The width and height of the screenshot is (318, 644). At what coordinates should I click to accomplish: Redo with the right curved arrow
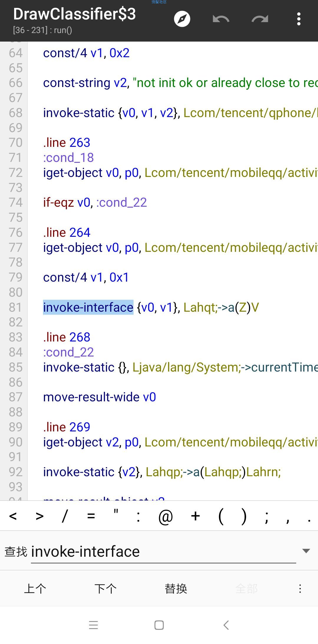click(x=260, y=19)
